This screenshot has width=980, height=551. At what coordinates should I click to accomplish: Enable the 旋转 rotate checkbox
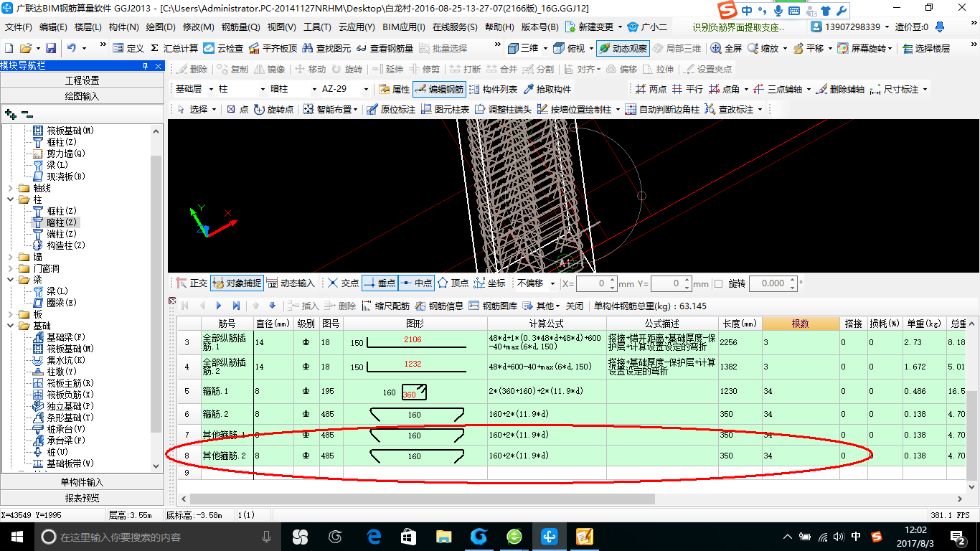pos(720,283)
